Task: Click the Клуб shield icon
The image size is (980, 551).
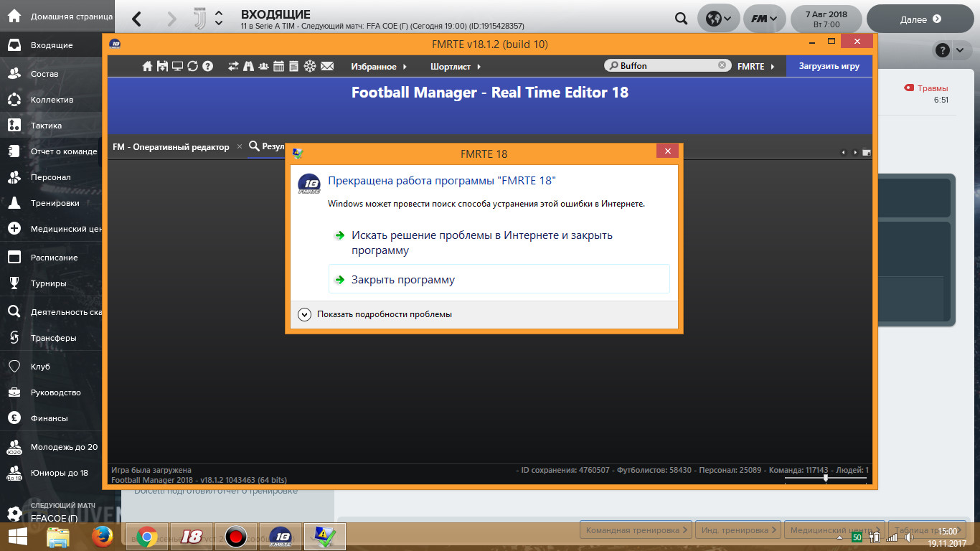Action: click(x=14, y=367)
